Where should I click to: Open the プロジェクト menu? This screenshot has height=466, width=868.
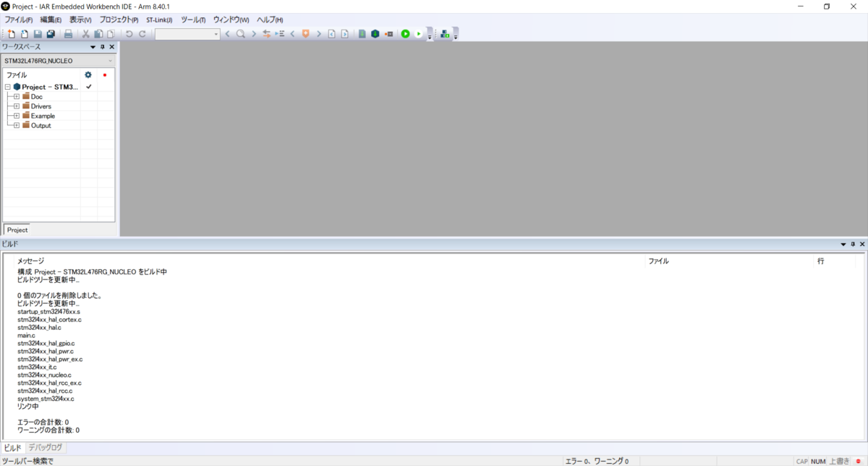[x=119, y=20]
